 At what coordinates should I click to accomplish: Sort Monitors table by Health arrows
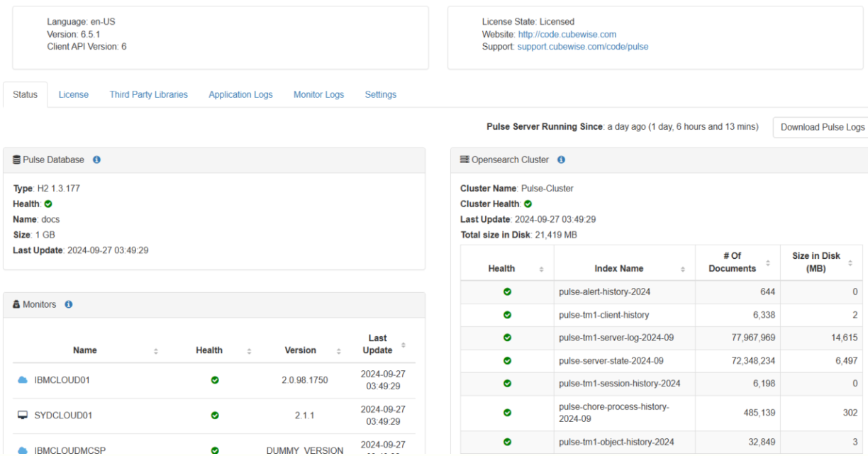coord(249,350)
